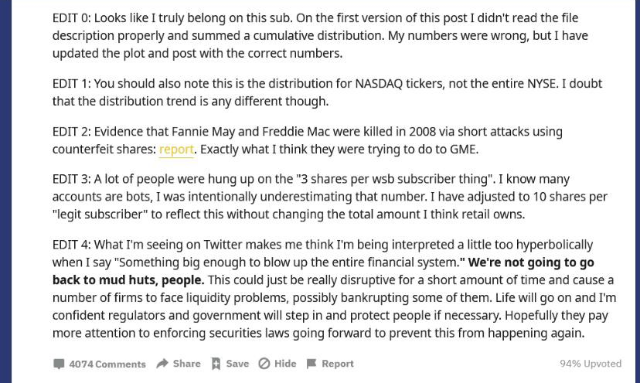Select the Share text label
The image size is (640, 383).
pyautogui.click(x=187, y=364)
